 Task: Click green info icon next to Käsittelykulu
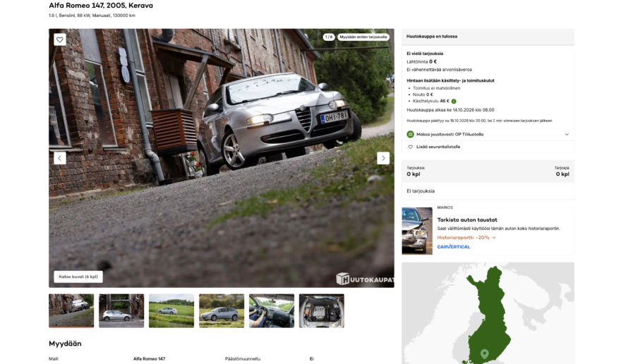point(454,101)
